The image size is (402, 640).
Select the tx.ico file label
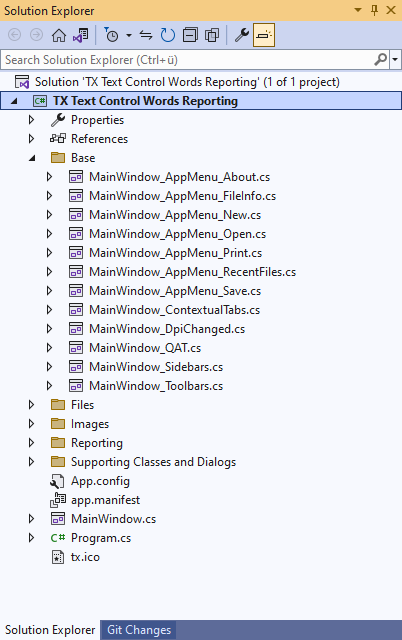(85, 557)
